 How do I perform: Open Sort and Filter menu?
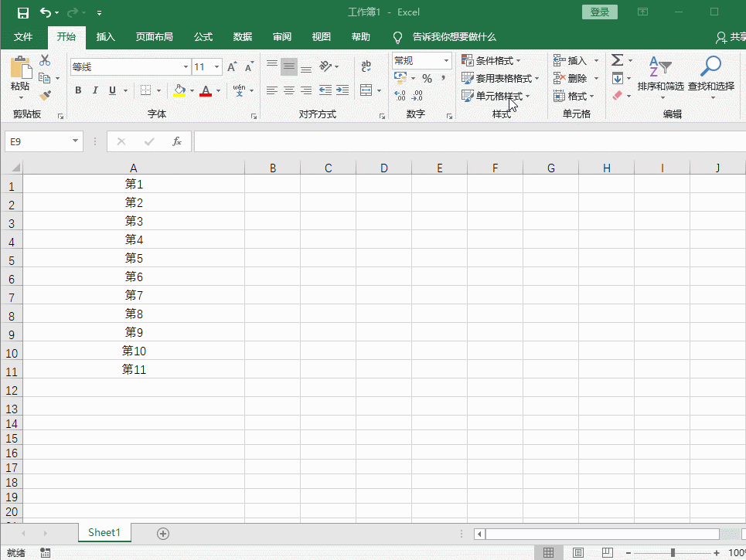point(661,76)
